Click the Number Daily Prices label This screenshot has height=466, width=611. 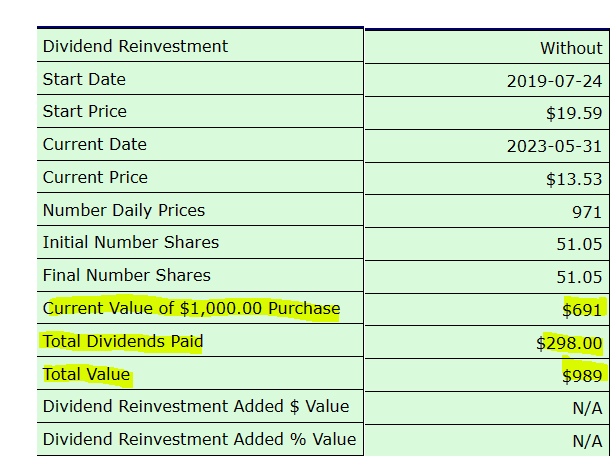point(124,210)
